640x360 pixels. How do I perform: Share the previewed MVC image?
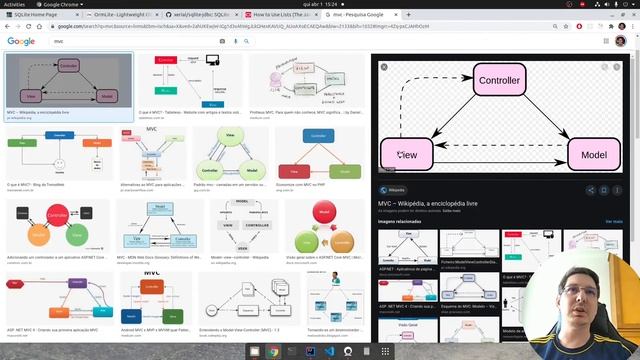pos(590,190)
